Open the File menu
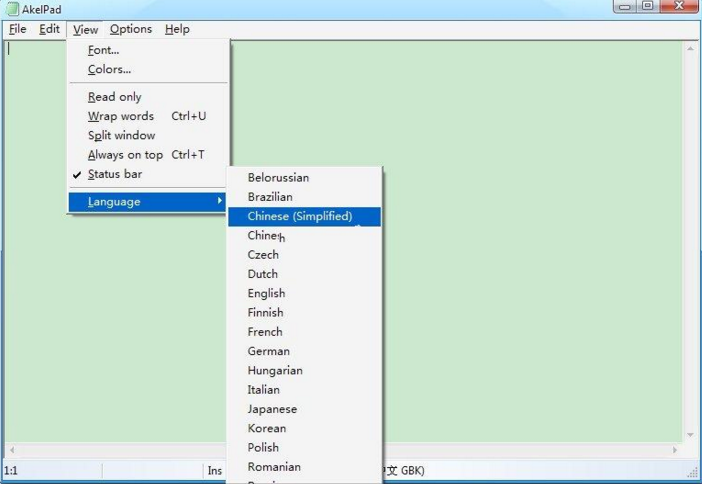Screen dimensions: 702x484 pyautogui.click(x=17, y=29)
